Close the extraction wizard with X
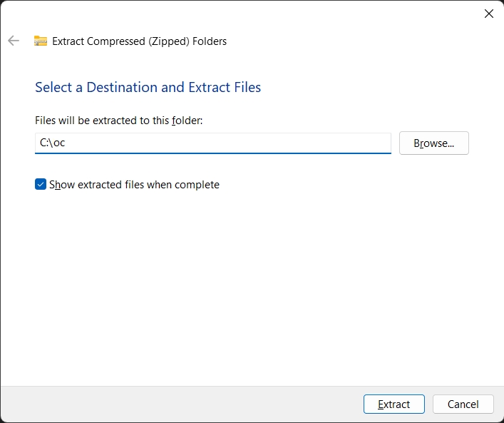Screen dimensions: 504x423 (488, 14)
